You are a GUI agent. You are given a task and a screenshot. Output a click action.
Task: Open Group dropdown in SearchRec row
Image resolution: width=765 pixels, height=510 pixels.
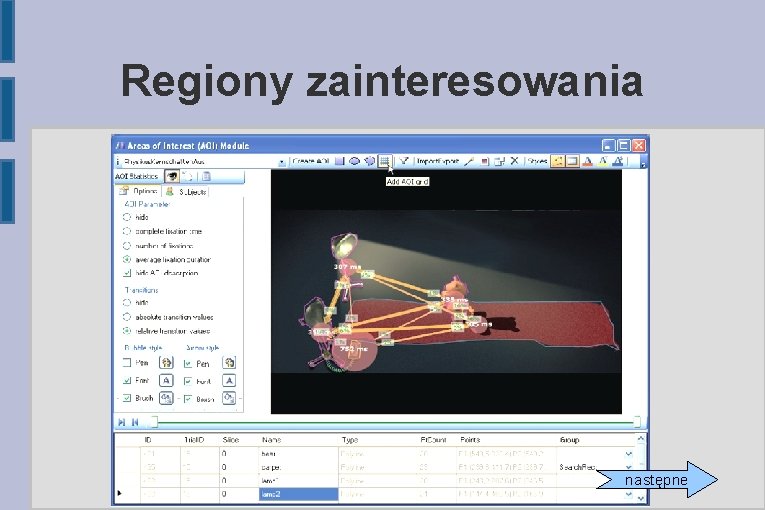click(x=629, y=468)
